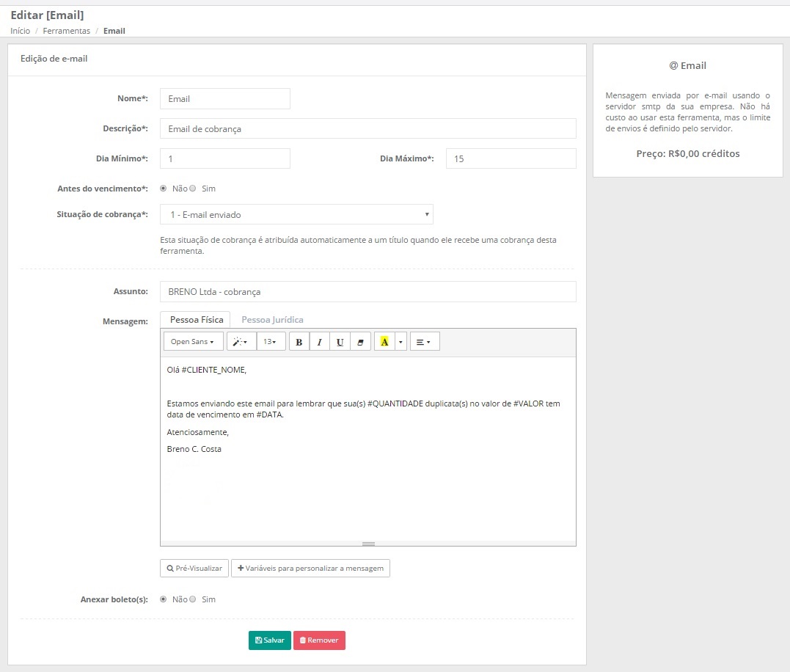Open the Situação de cobrança dropdown

click(296, 214)
